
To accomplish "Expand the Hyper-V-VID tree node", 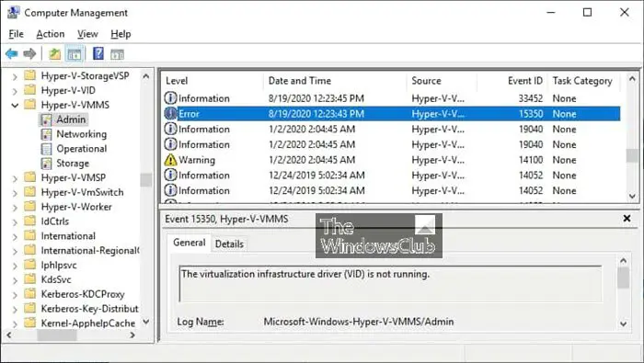I will point(15,91).
